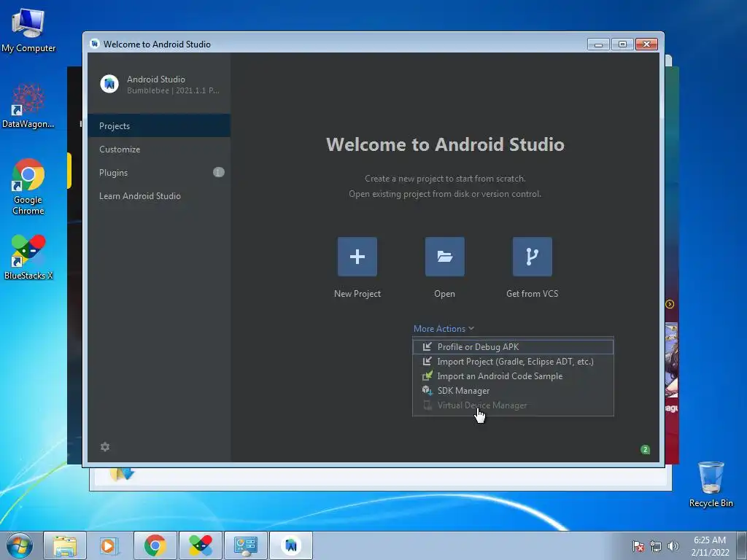The image size is (747, 560).
Task: Open the settings gear in Android Studio
Action: [x=105, y=447]
